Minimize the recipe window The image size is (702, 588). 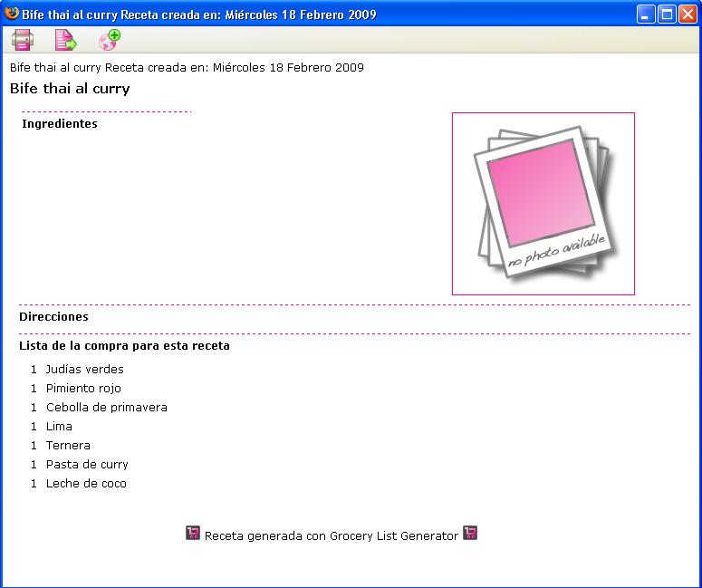click(645, 14)
